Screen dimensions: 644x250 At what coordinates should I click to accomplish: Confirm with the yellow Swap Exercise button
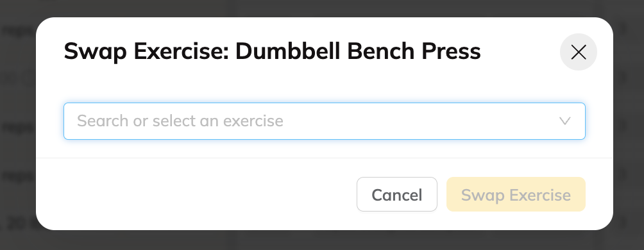click(516, 194)
